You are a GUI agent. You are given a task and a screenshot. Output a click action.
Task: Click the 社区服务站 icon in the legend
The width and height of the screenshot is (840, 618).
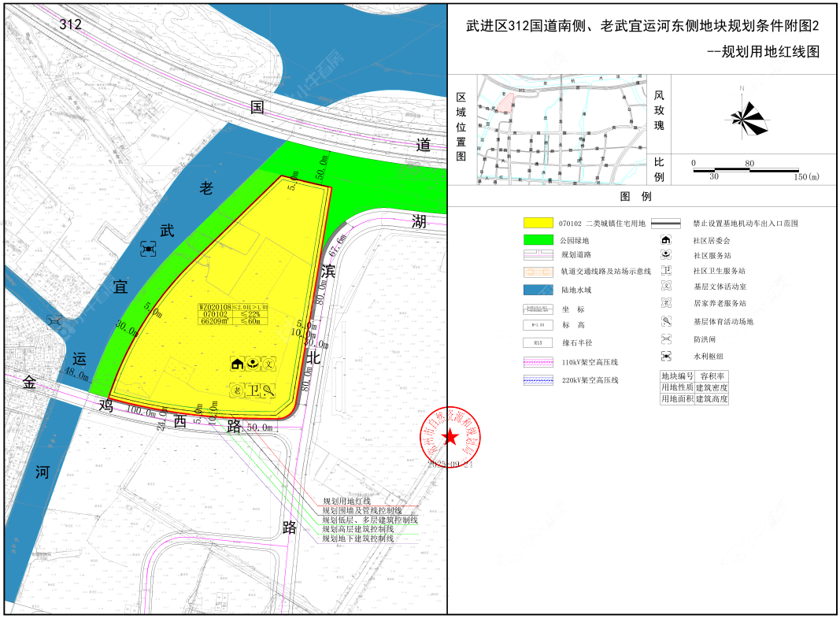[x=666, y=255]
